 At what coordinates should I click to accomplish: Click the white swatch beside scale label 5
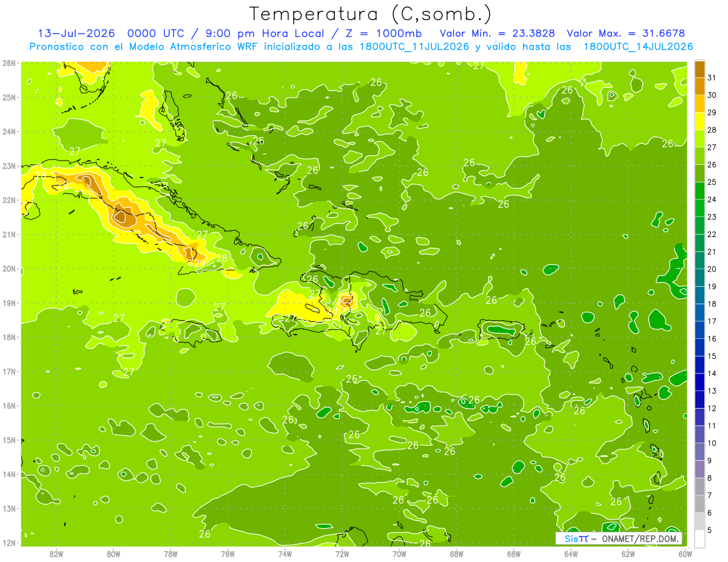click(699, 538)
